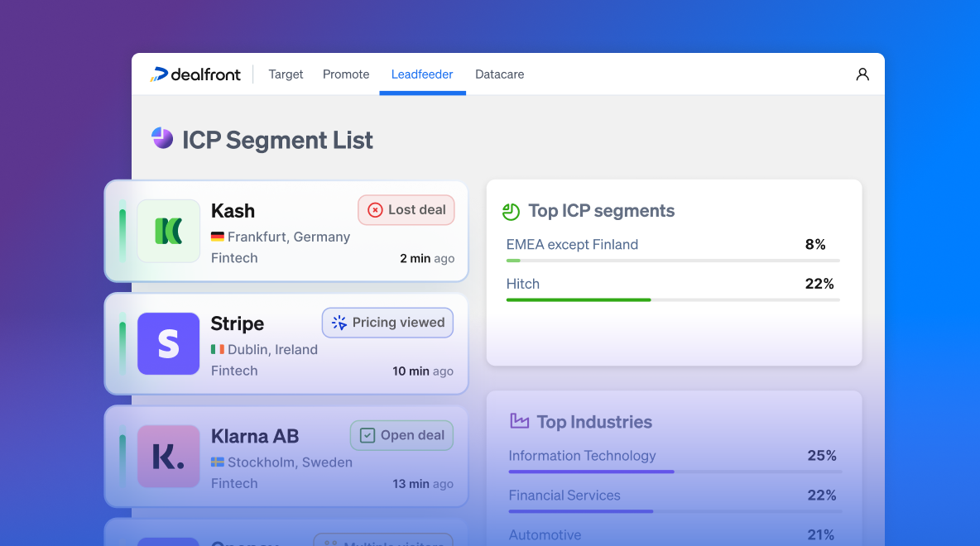Switch to the Leadfeeder tab

pyautogui.click(x=422, y=74)
